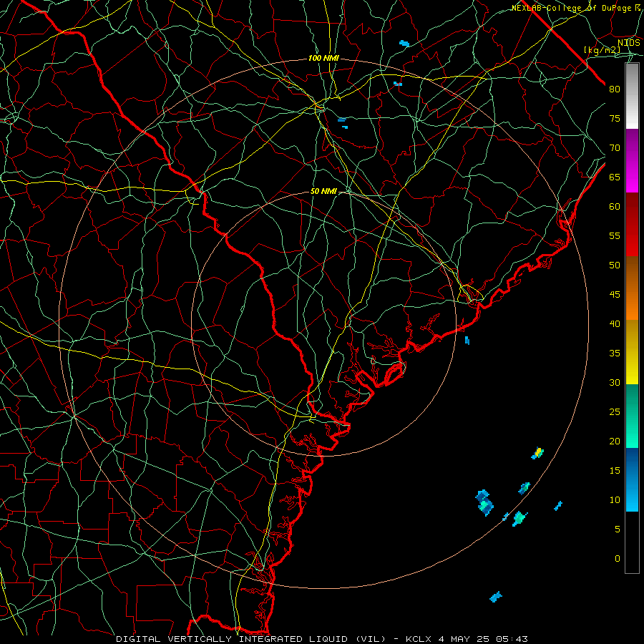This screenshot has width=644, height=644.
Task: Click the dark red segment of the color scale
Action: [632, 224]
